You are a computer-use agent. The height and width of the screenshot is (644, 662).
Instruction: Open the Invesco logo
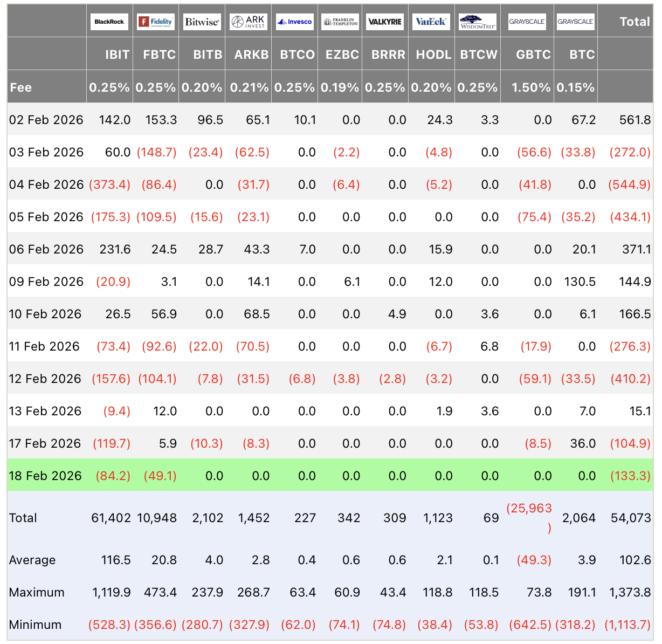coord(294,22)
